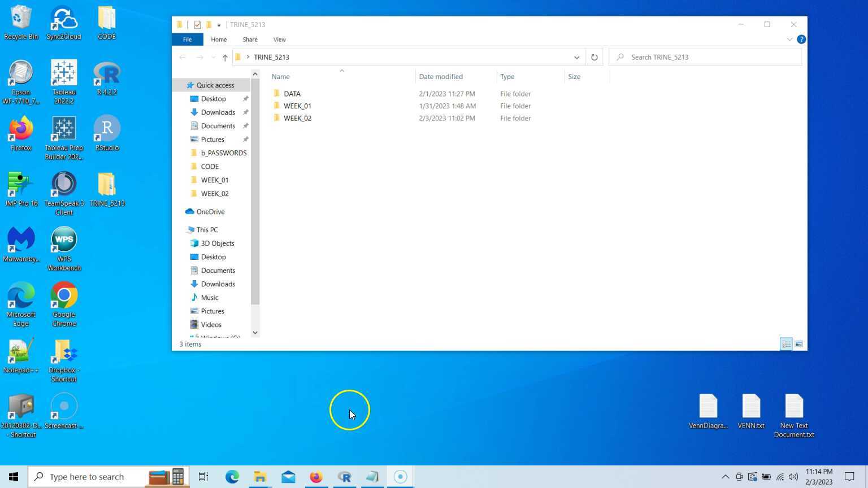Screen dimensions: 868x488
Task: Open JMP Pro 16 desktop icon
Action: (21, 190)
